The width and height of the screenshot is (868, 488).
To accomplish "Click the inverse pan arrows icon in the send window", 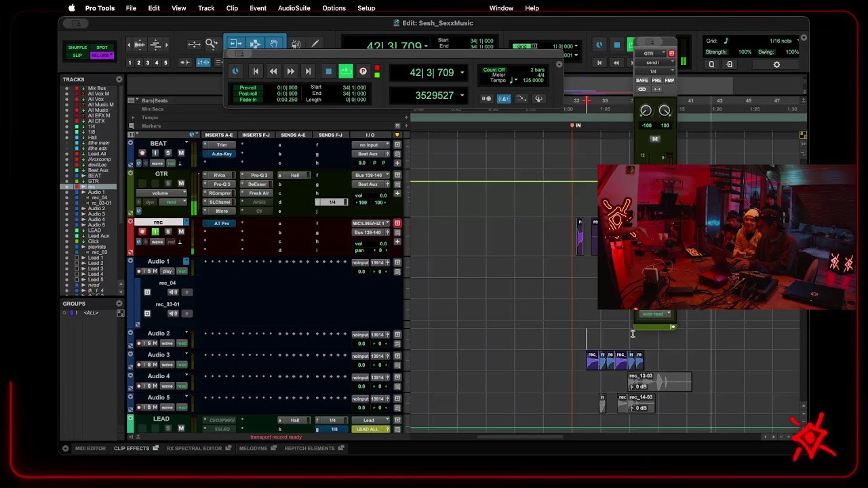I will coord(657,89).
